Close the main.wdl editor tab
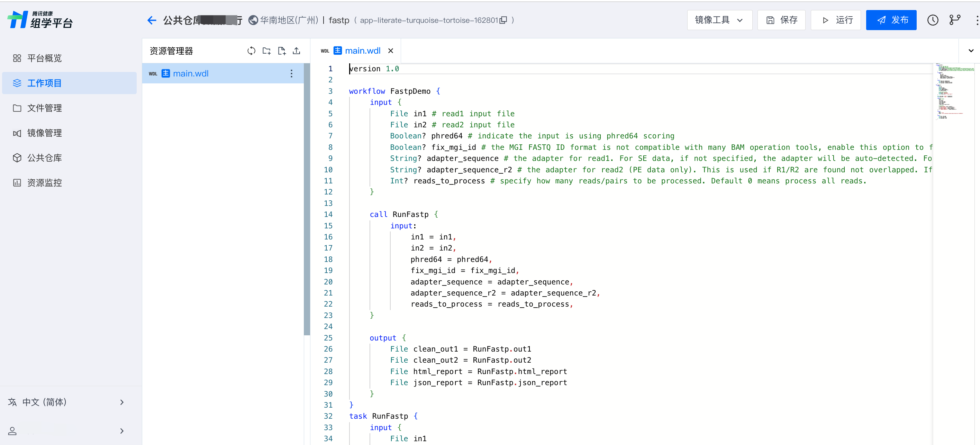980x445 pixels. pyautogui.click(x=390, y=51)
